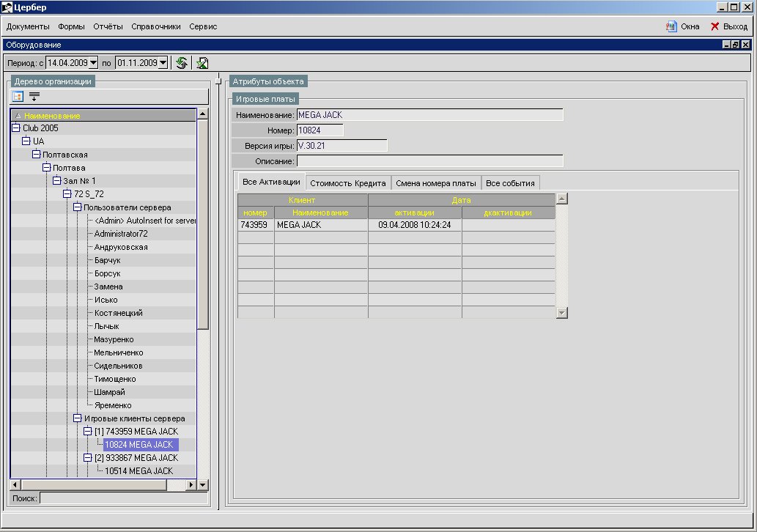Screen dimensions: 757x532
Task: Click the red X Выход exit icon
Action: 714,26
